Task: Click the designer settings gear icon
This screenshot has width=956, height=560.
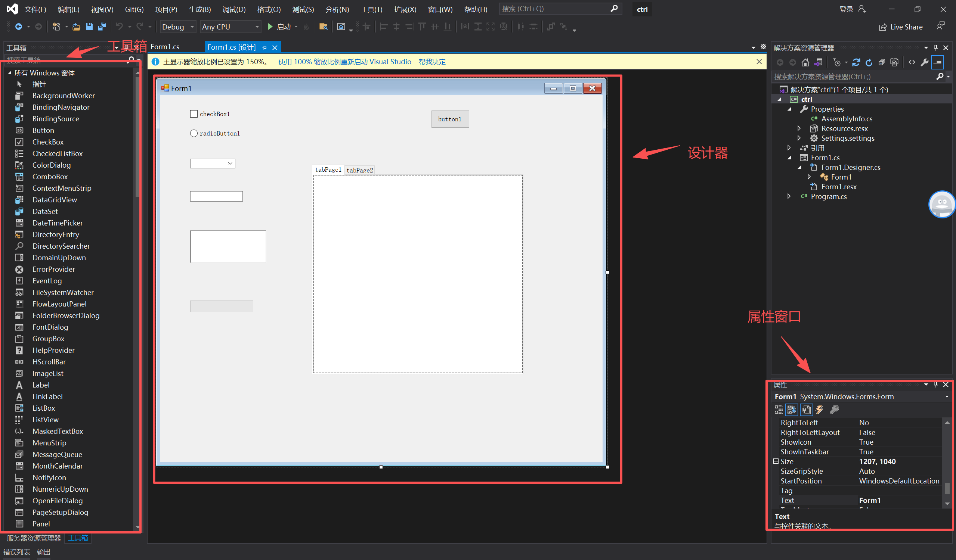Action: pyautogui.click(x=763, y=47)
